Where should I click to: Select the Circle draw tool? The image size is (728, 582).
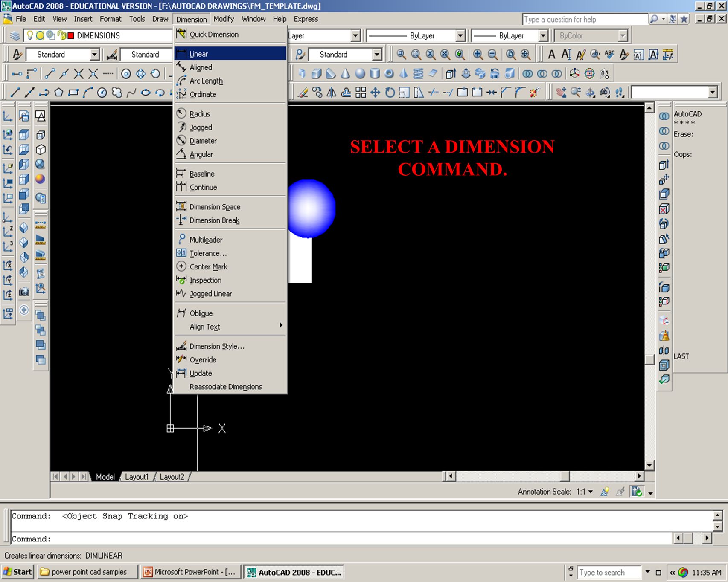pos(102,92)
